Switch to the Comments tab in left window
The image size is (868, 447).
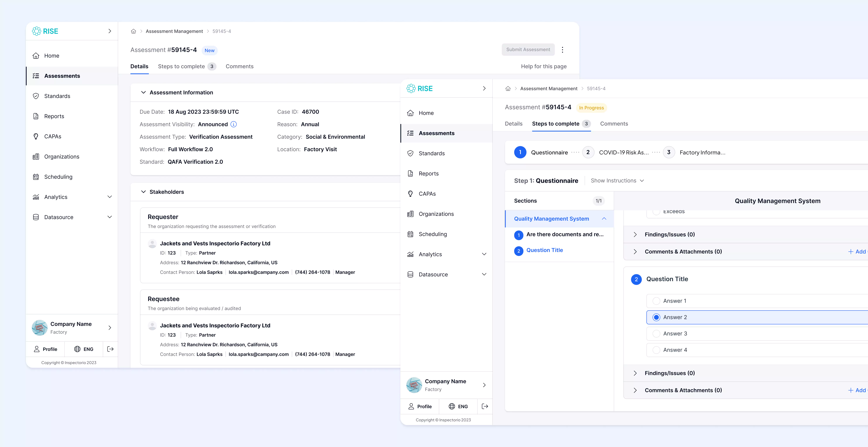click(x=239, y=66)
